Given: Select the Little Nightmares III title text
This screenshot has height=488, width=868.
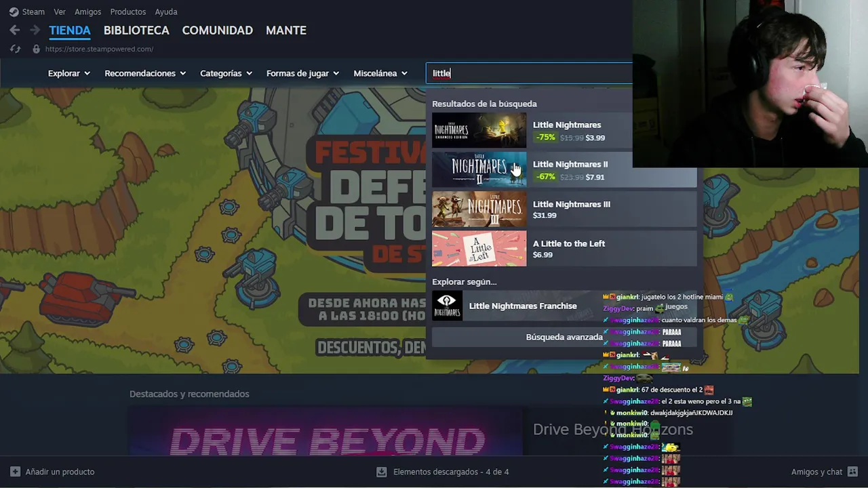Looking at the screenshot, I should pyautogui.click(x=572, y=204).
